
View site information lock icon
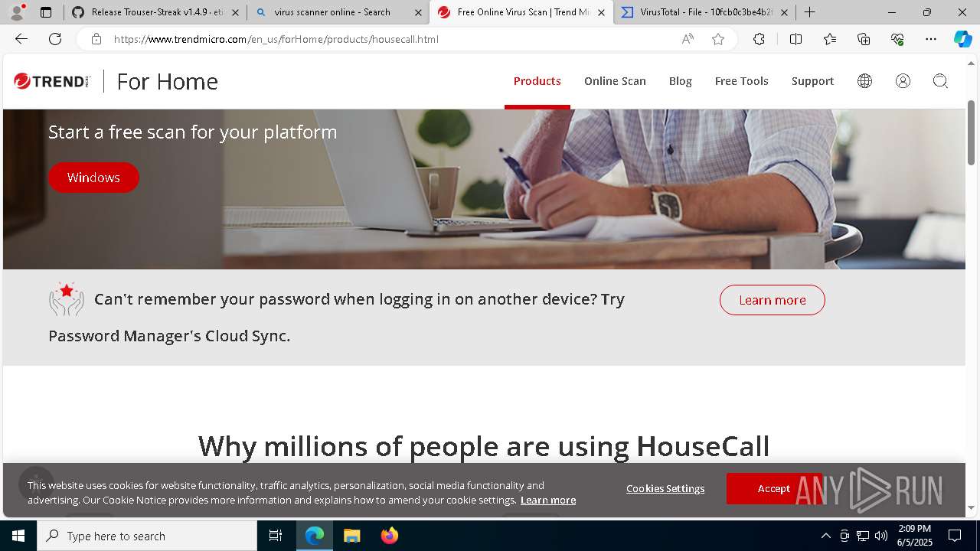[96, 39]
